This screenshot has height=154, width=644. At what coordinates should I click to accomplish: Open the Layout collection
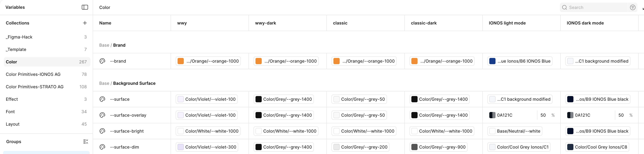12,124
